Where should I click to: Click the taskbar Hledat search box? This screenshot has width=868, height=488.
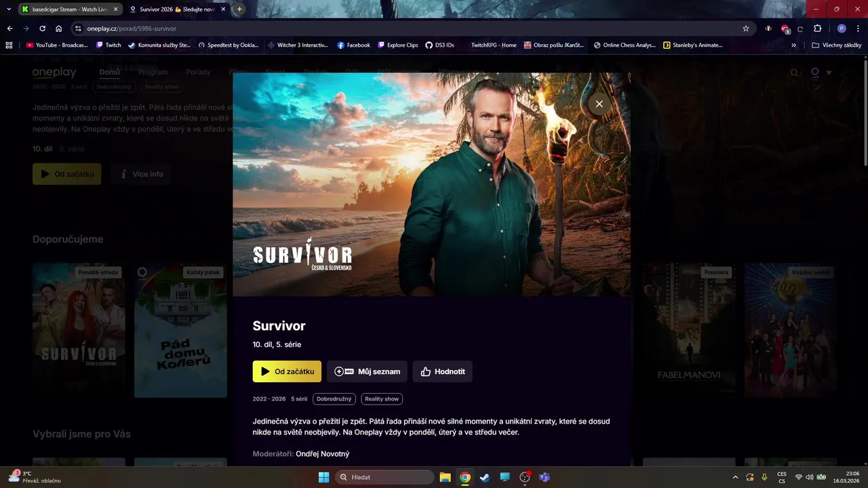384,477
